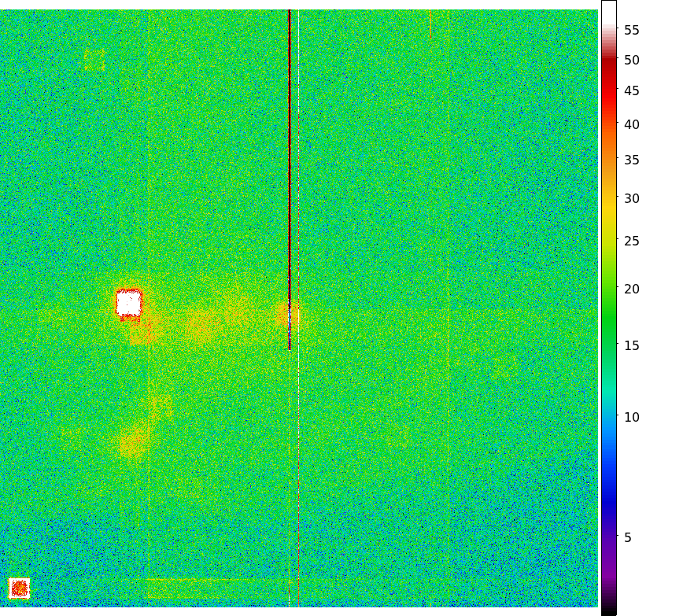Click the colorbar tick label 10
683x616 pixels.
[x=631, y=417]
